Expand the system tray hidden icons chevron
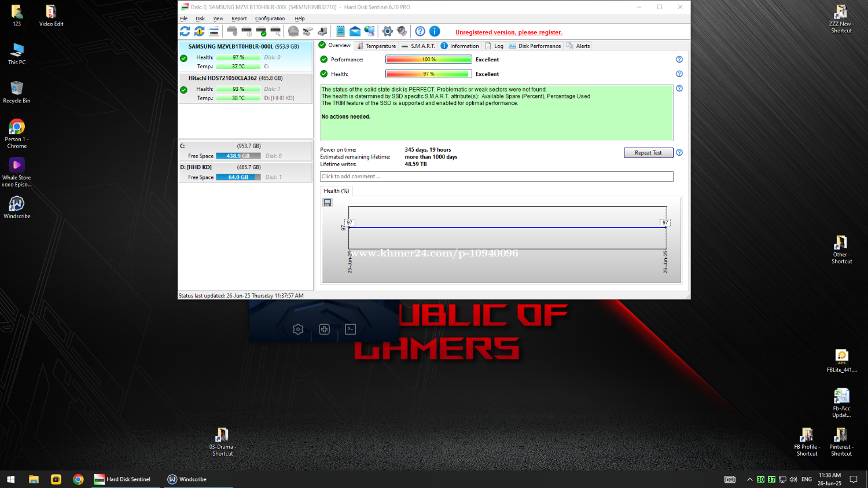 (x=750, y=479)
